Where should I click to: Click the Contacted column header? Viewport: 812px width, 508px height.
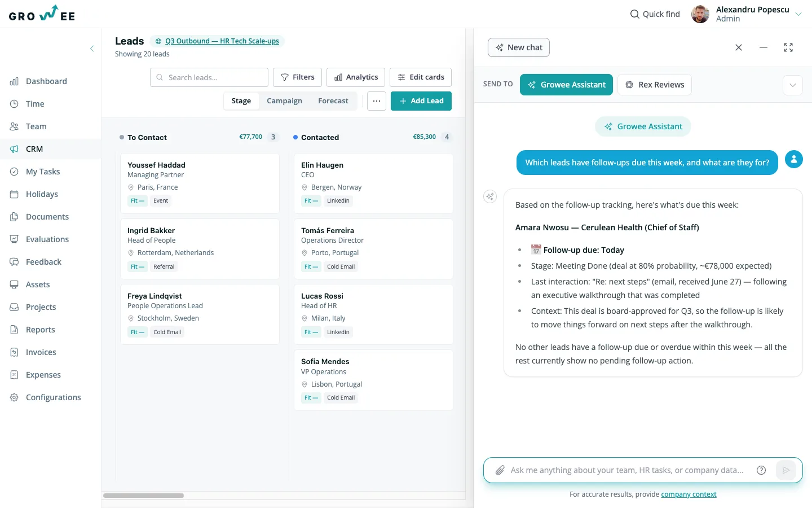point(320,137)
